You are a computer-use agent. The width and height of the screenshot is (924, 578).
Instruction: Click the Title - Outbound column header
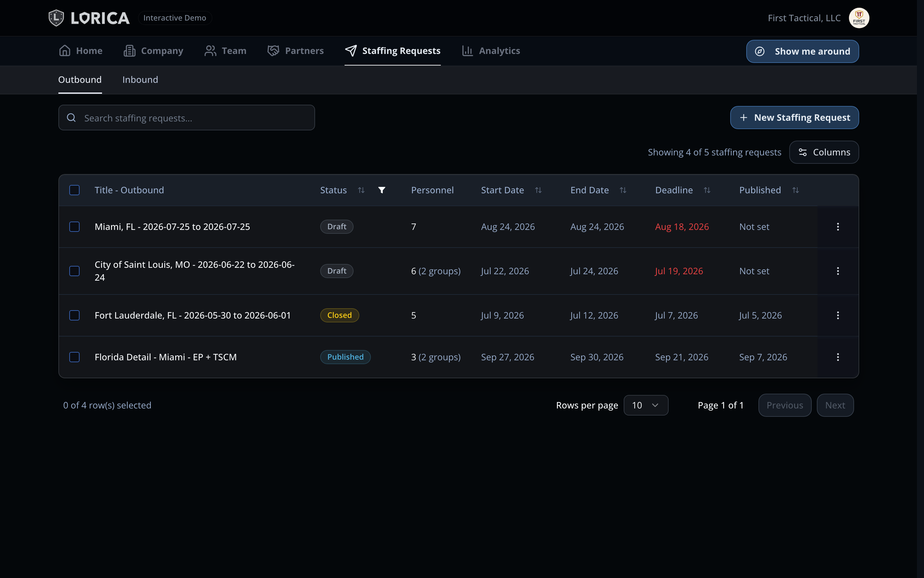(x=129, y=190)
